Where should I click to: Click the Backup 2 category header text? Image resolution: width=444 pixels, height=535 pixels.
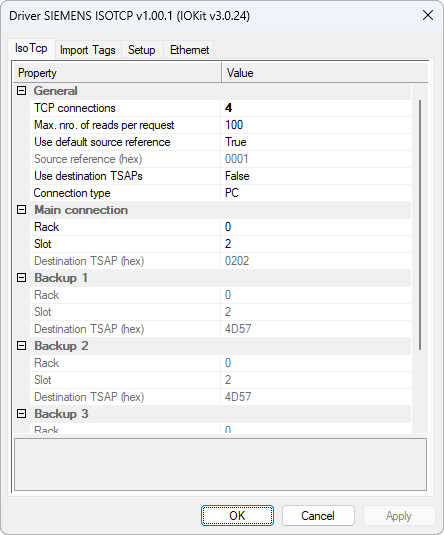[61, 346]
